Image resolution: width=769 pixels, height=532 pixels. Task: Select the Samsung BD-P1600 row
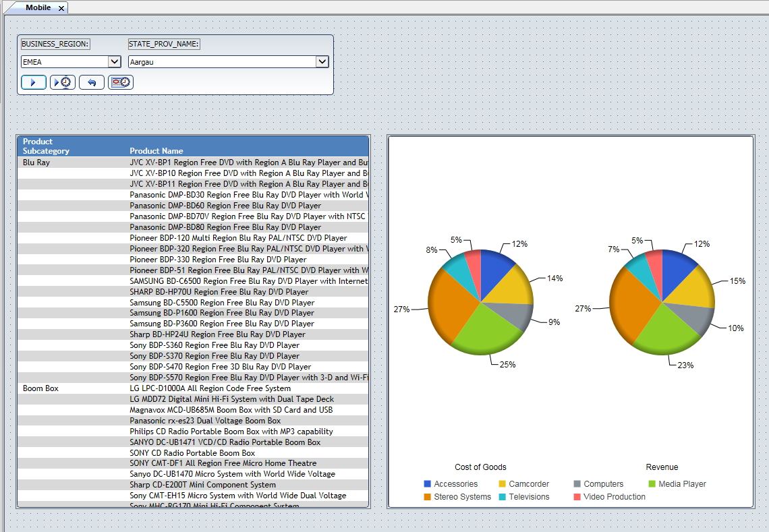click(193, 313)
